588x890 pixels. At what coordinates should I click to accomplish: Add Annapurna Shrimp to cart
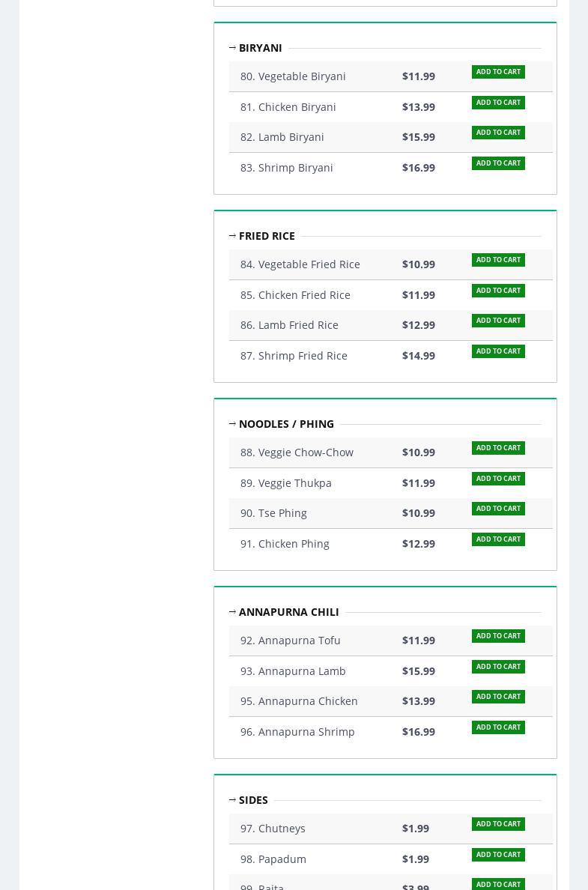498,727
